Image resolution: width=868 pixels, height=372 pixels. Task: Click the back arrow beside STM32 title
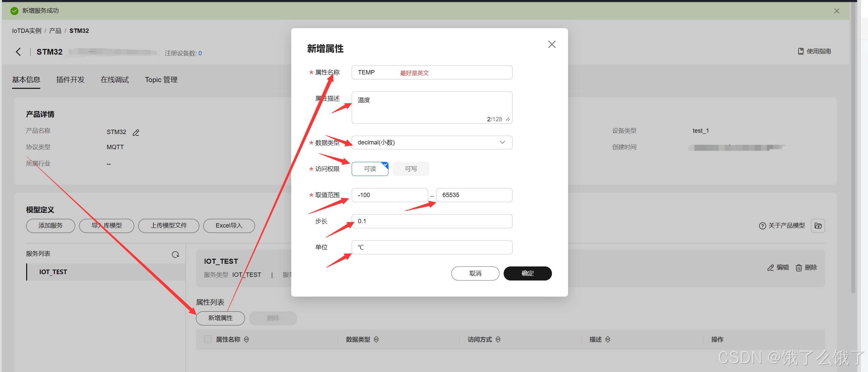point(18,52)
